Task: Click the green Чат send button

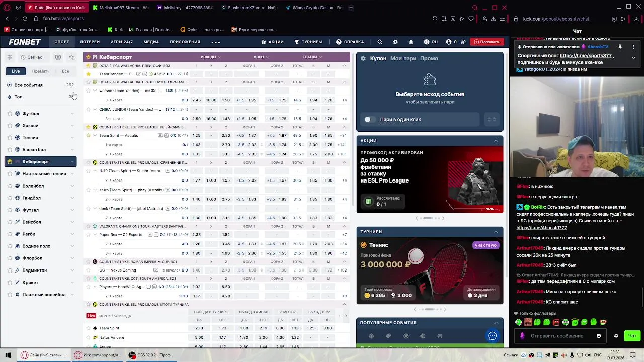Action: tap(632, 336)
